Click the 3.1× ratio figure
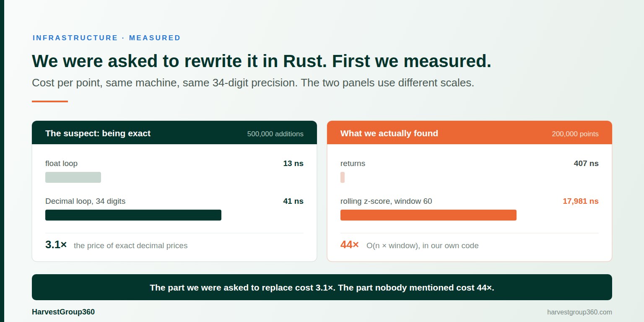The width and height of the screenshot is (644, 322). pyautogui.click(x=56, y=245)
